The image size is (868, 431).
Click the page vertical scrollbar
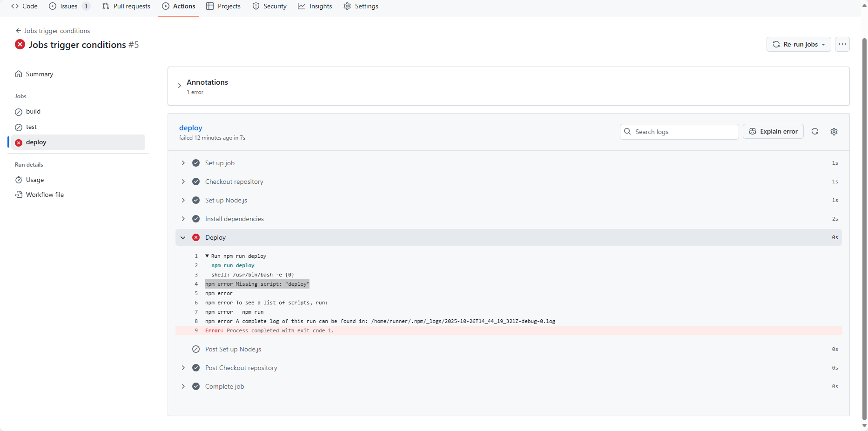tap(864, 223)
